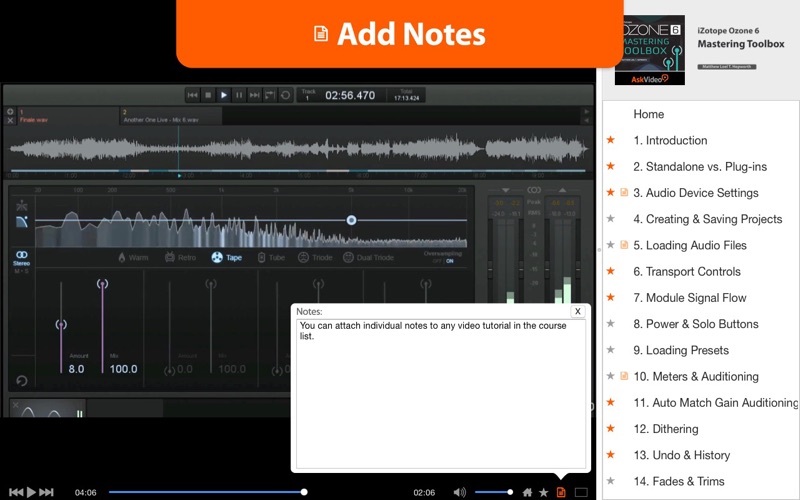Viewport: 800px width, 500px height.
Task: Select lesson 10. Meters & Auditioning
Action: (x=696, y=377)
